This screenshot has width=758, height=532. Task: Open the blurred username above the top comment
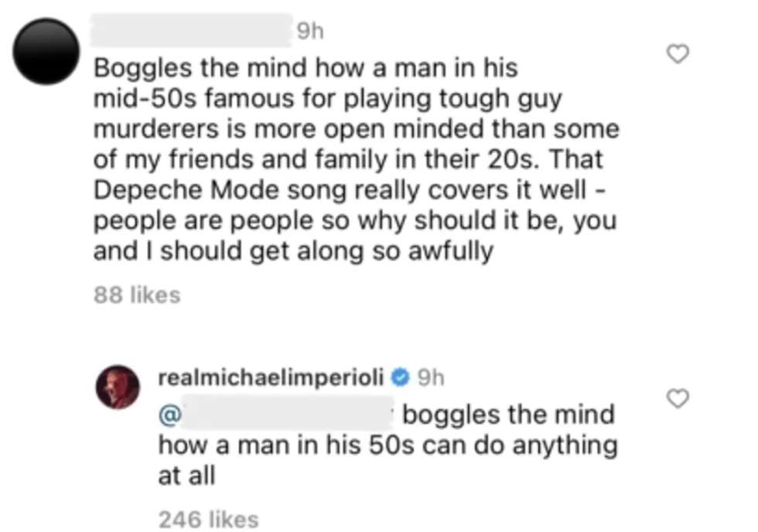[x=193, y=32]
